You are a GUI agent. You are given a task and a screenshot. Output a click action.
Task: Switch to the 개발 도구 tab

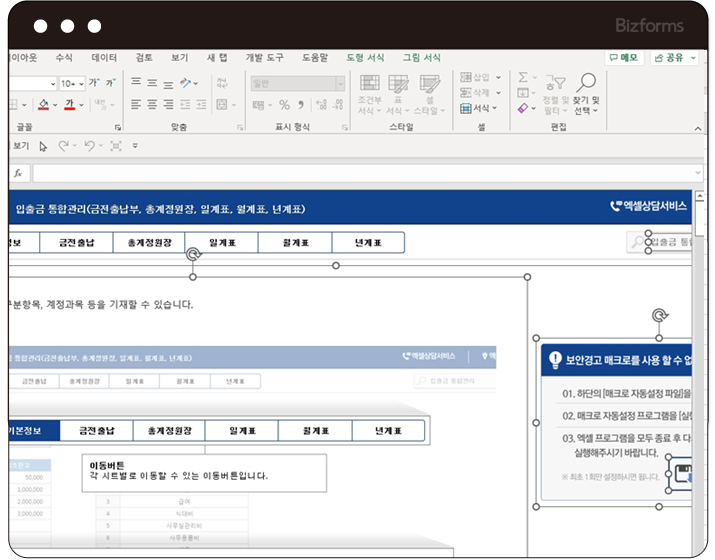click(264, 58)
